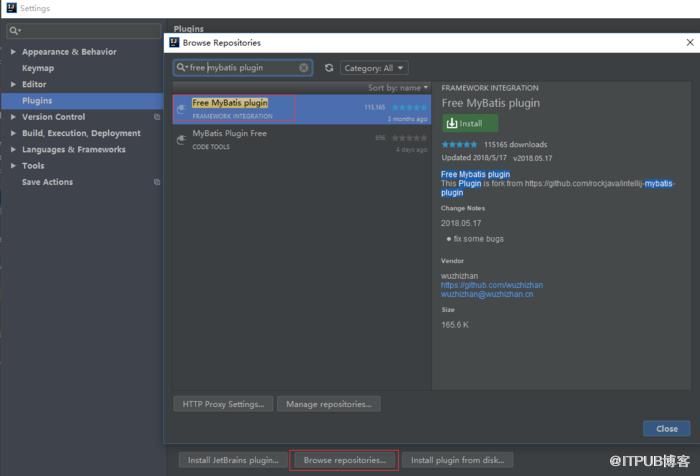Viewport: 700px width, 476px height.
Task: Open the Sort by: name dropdown
Action: point(398,88)
